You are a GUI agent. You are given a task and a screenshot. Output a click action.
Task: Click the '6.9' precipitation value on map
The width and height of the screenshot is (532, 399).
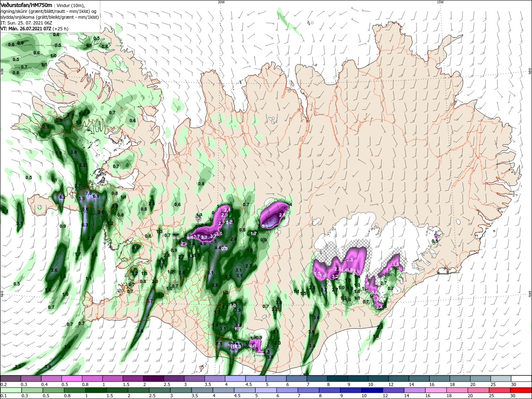[x=96, y=196]
